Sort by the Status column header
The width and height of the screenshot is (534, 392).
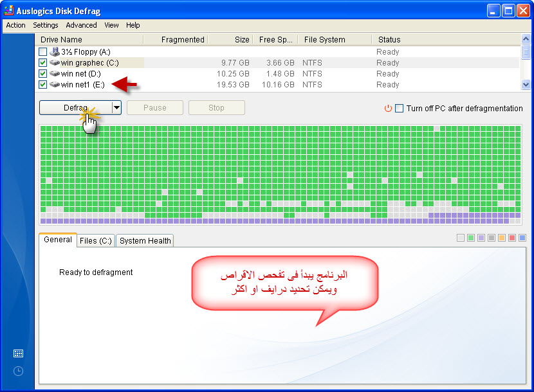[446, 39]
